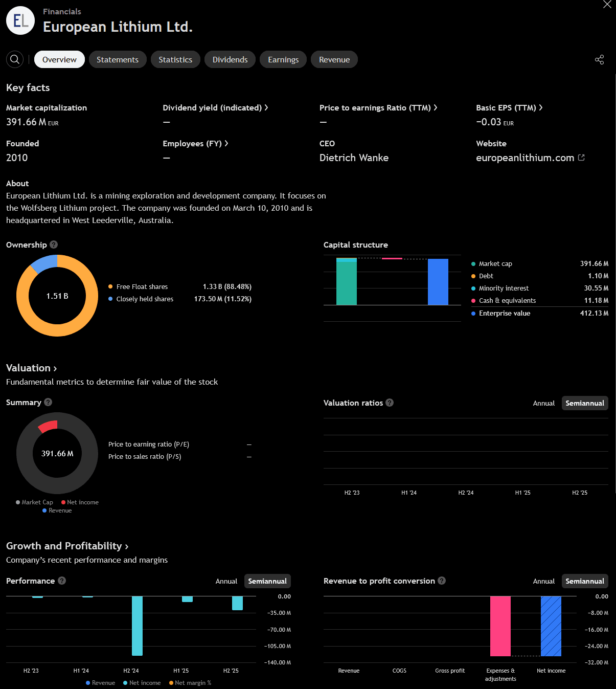Click Minority interest legend item
The width and height of the screenshot is (616, 689).
pyautogui.click(x=540, y=288)
